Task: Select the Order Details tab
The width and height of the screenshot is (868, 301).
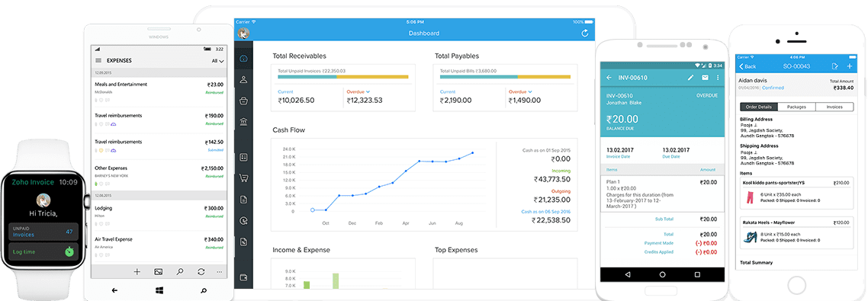Action: 759,107
